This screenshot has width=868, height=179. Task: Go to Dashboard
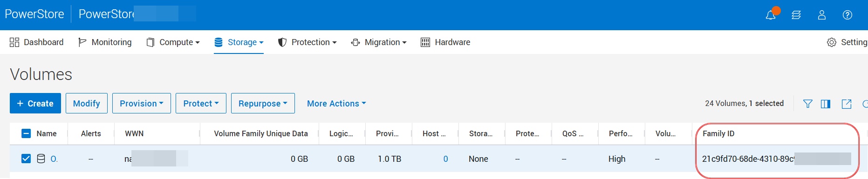coord(36,42)
